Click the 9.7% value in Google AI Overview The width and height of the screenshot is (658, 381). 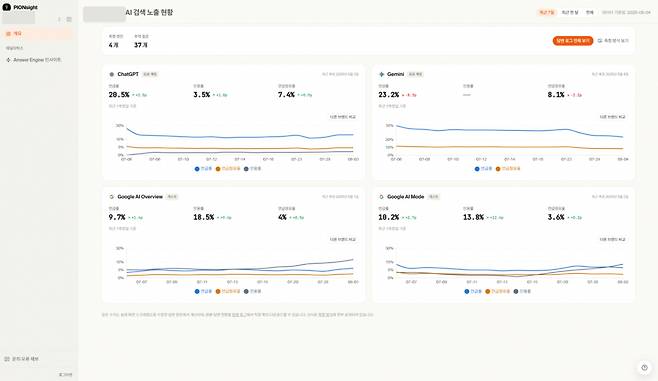click(117, 217)
